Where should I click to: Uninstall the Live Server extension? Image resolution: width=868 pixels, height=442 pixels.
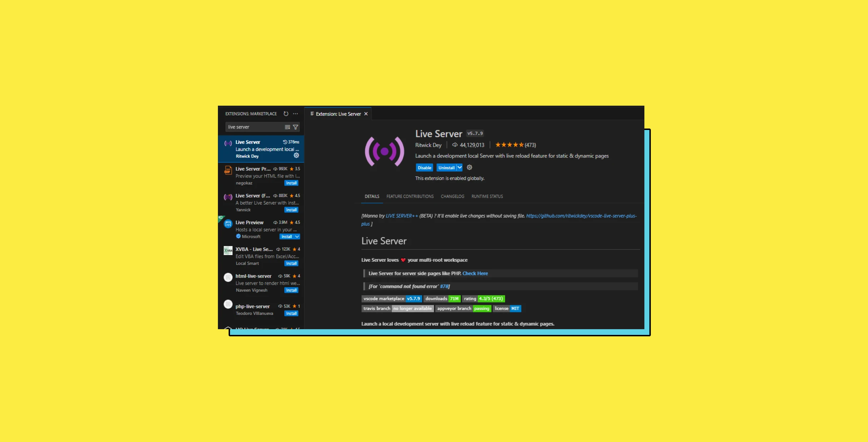[446, 168]
